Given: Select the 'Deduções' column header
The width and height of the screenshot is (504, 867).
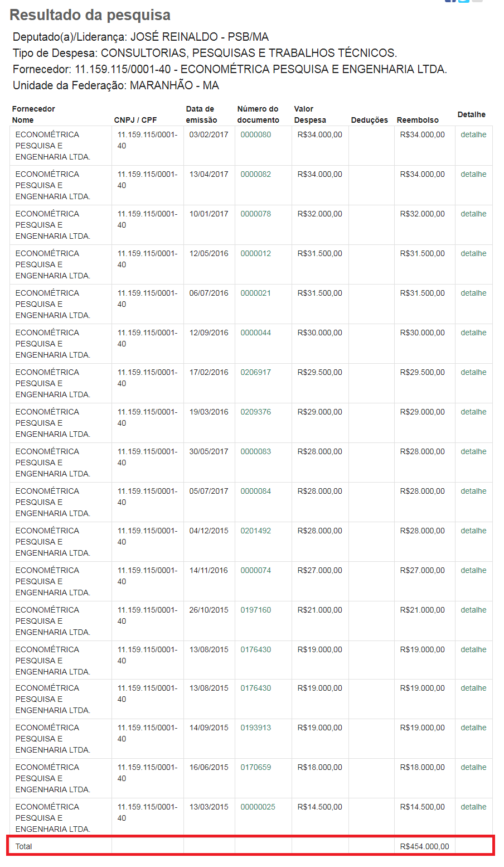Looking at the screenshot, I should [370, 120].
